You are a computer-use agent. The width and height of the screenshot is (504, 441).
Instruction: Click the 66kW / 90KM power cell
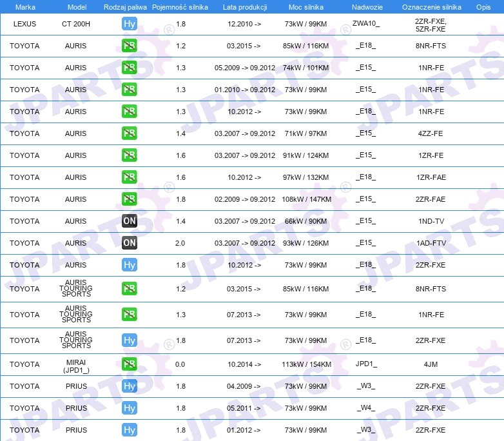point(305,221)
